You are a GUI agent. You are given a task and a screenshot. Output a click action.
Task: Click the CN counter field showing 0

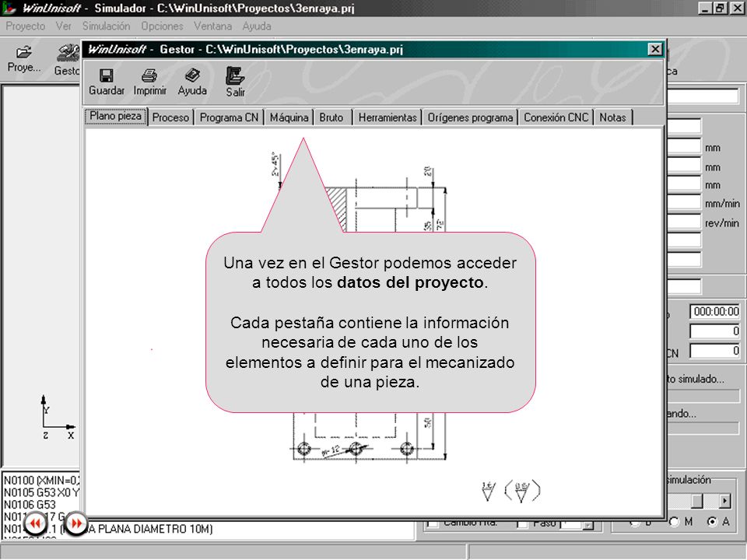point(715,352)
